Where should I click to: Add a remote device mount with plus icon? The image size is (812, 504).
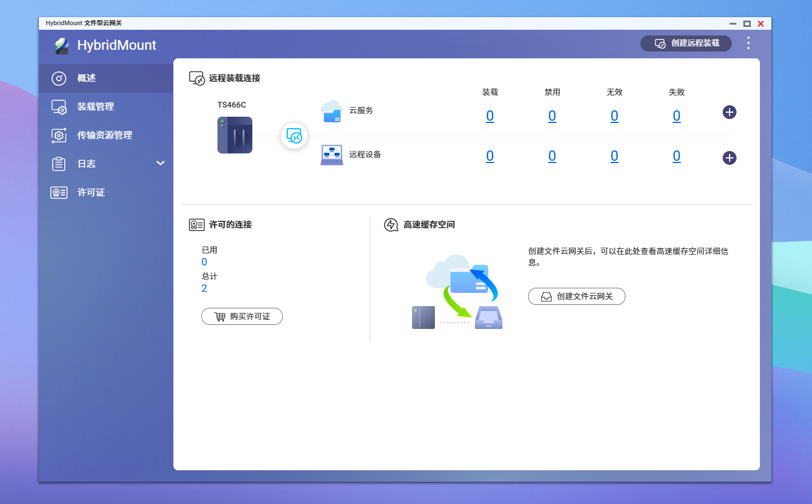[729, 158]
